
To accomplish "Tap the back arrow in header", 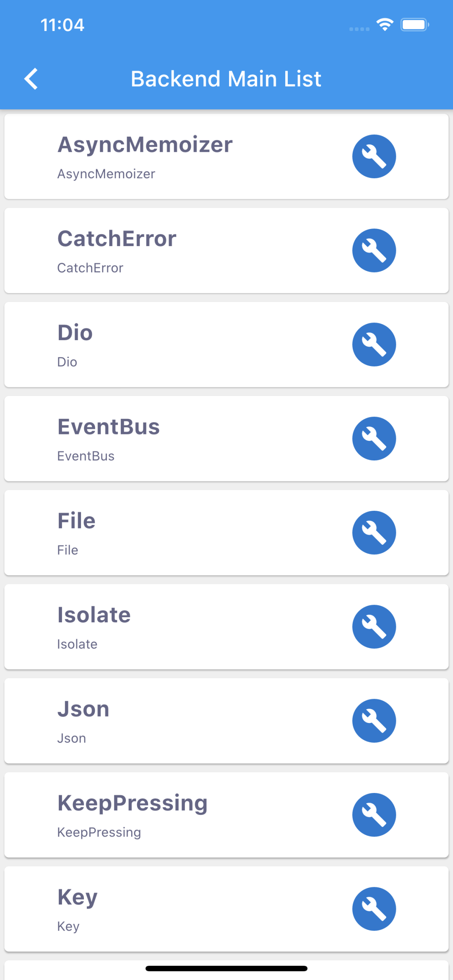I will click(x=31, y=79).
